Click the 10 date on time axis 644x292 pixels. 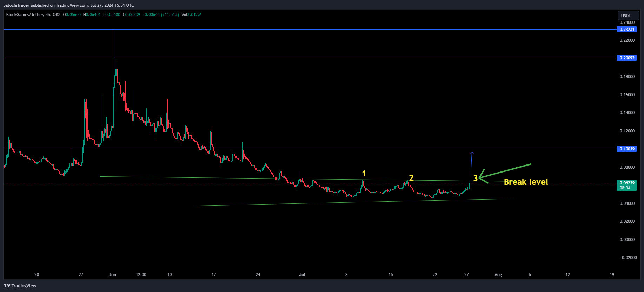click(170, 275)
